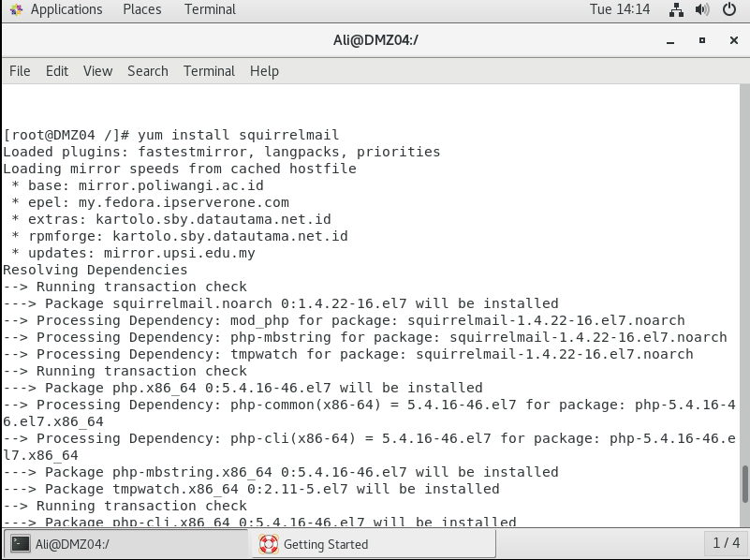Click 'php-common(x86-64)' dependency text
Viewport: 750px width, 560px height.
click(x=305, y=405)
